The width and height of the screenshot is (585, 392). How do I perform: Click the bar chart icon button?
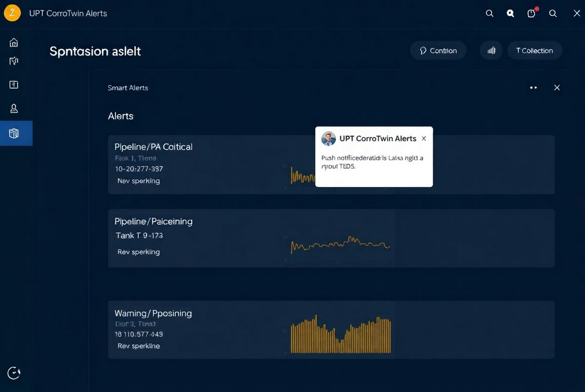(x=491, y=50)
